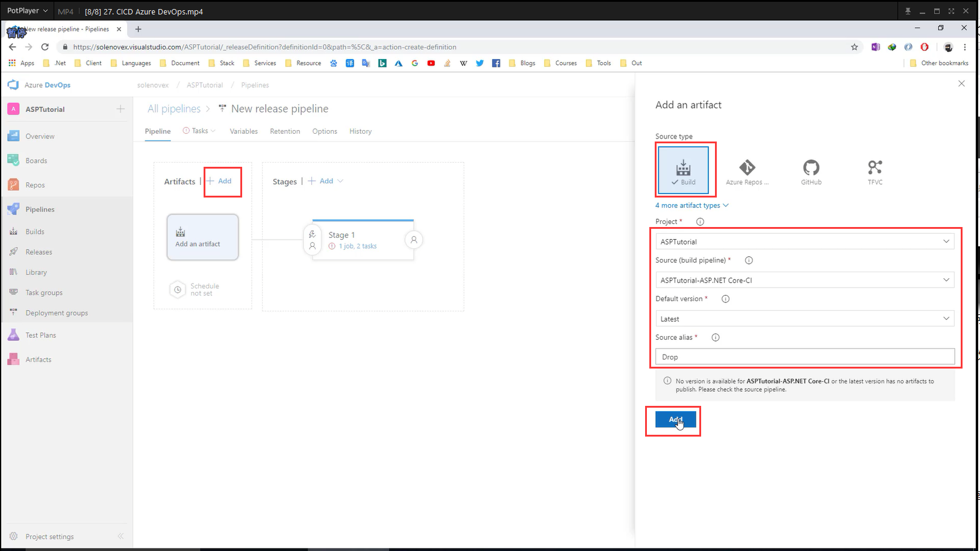Open a new browser tab

click(x=138, y=29)
